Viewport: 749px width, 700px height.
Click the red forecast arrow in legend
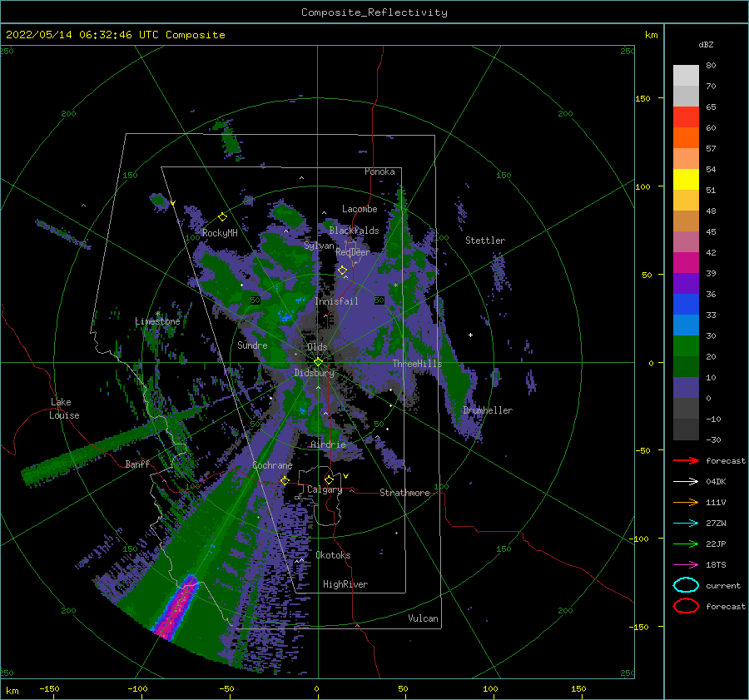(686, 460)
